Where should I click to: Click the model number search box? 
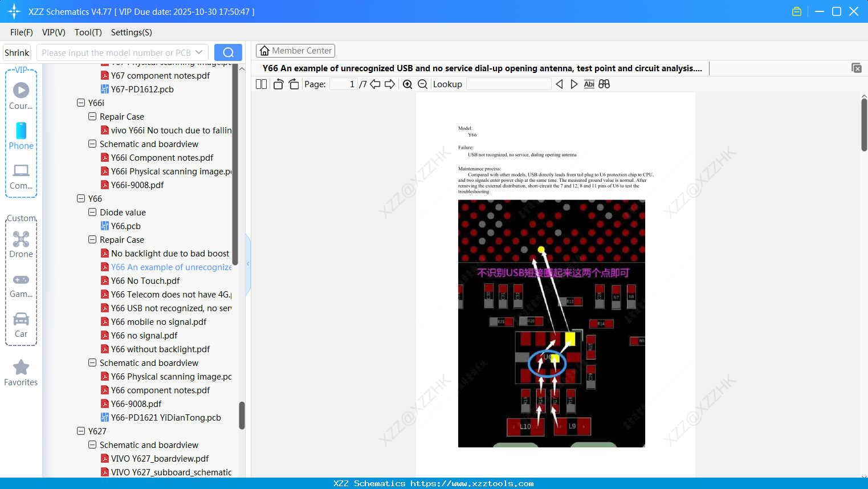pyautogui.click(x=123, y=52)
